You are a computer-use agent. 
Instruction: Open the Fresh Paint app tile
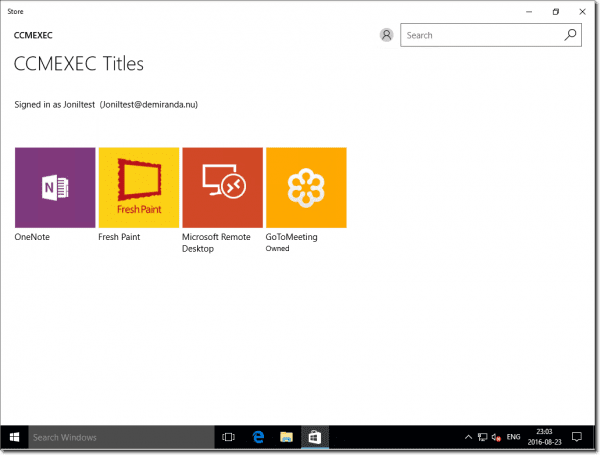tap(139, 188)
